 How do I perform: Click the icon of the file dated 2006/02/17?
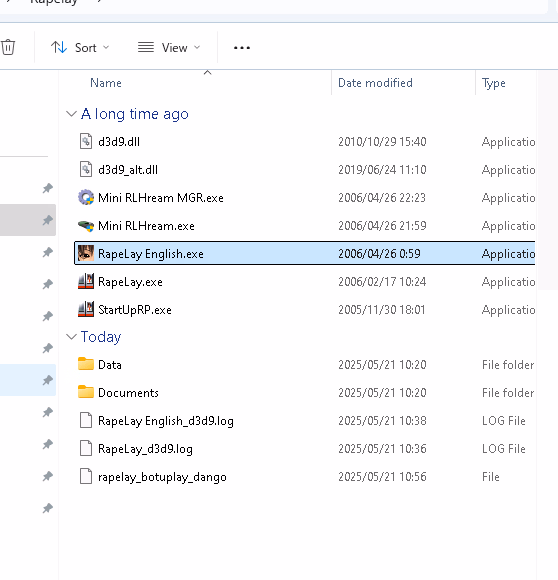(x=86, y=281)
